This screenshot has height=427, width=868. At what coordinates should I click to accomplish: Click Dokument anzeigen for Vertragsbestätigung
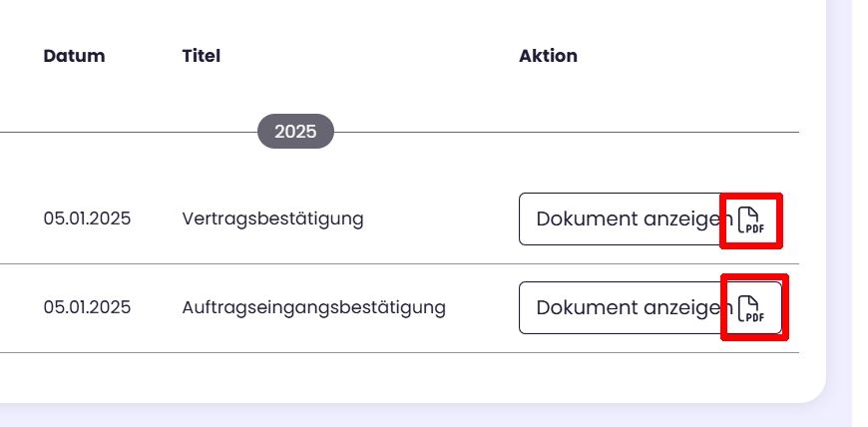[626, 219]
